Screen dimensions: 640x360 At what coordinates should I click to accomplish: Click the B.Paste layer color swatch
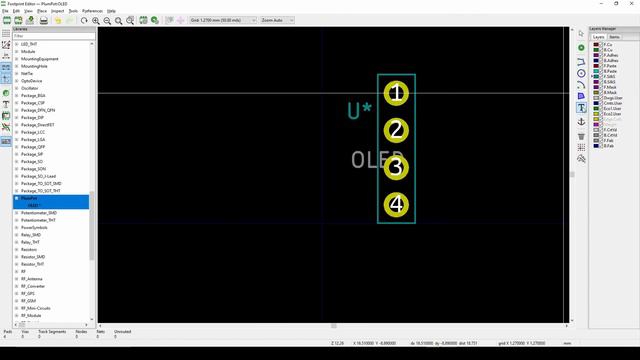pyautogui.click(x=596, y=71)
